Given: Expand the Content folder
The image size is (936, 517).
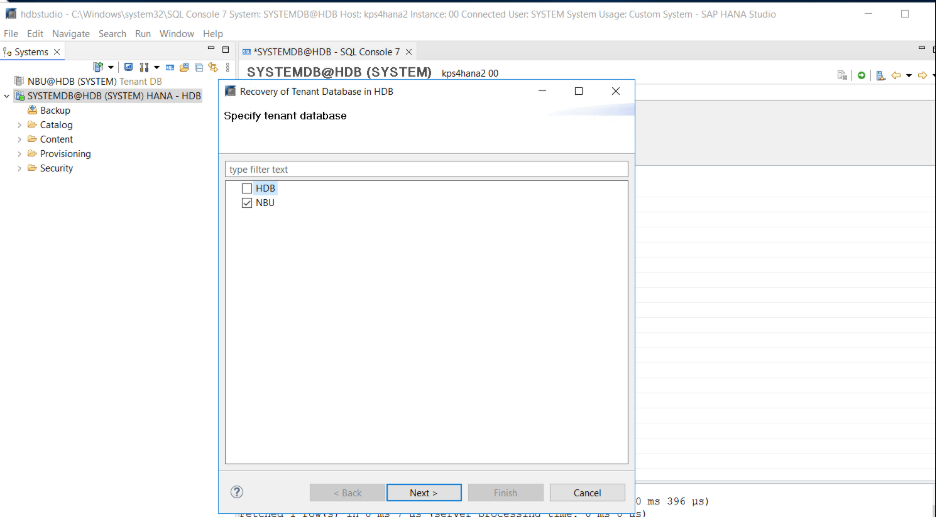Looking at the screenshot, I should click(x=20, y=139).
